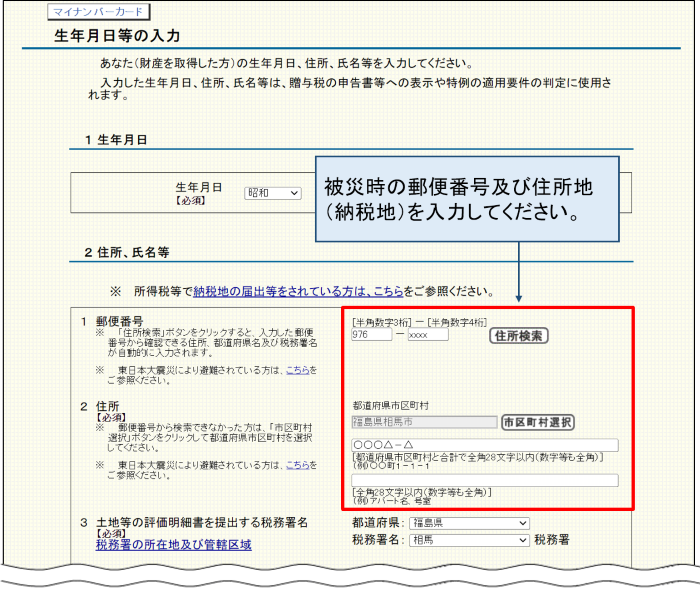
Task: Click the 市区町村選択 button
Action: tap(538, 422)
